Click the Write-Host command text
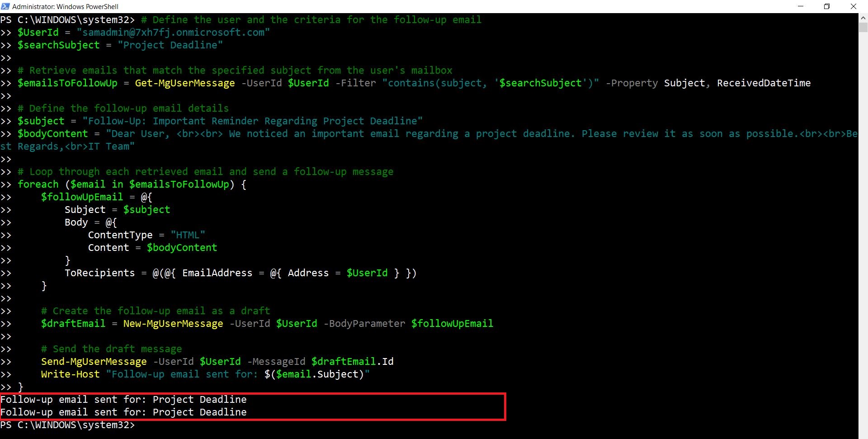Screen dimensions: 868x439 pyautogui.click(x=70, y=374)
